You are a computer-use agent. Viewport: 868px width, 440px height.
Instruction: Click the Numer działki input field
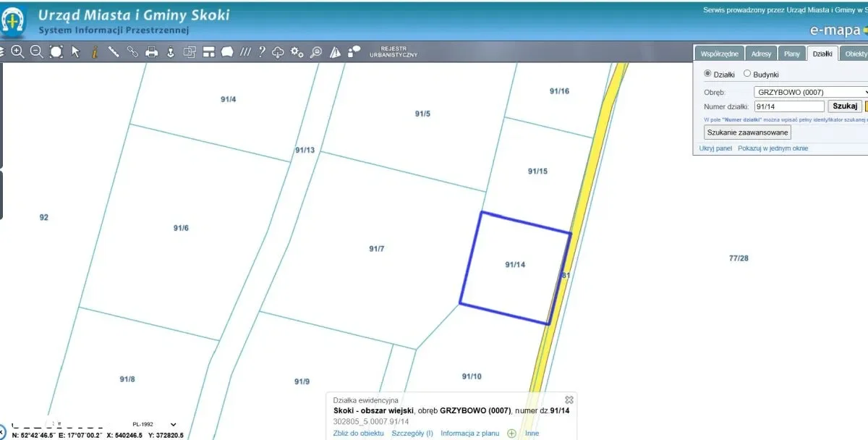pos(788,106)
